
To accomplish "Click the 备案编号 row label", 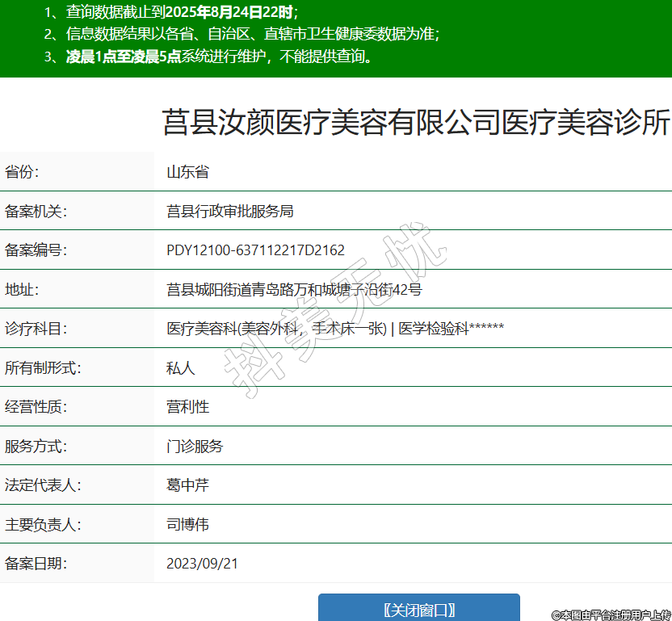I will tap(36, 250).
